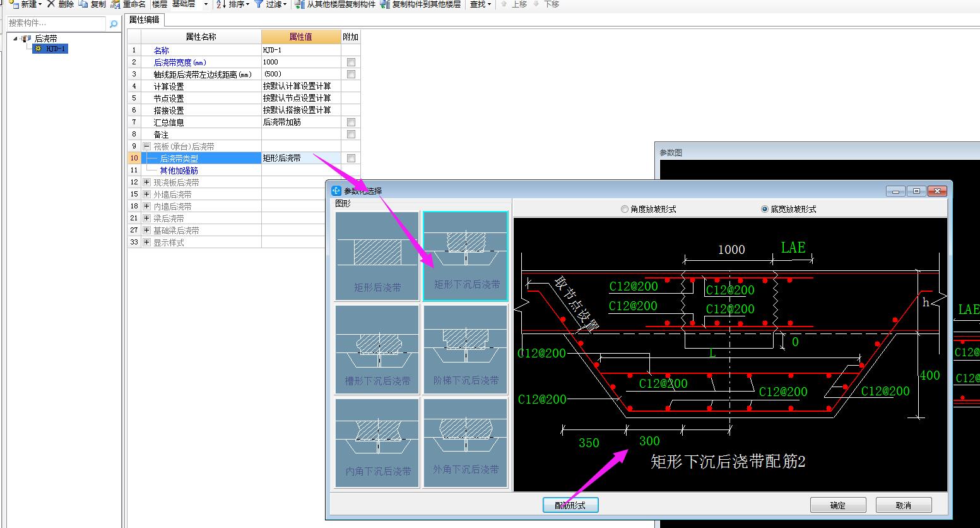
Task: Click the search magnifier icon
Action: click(x=114, y=24)
